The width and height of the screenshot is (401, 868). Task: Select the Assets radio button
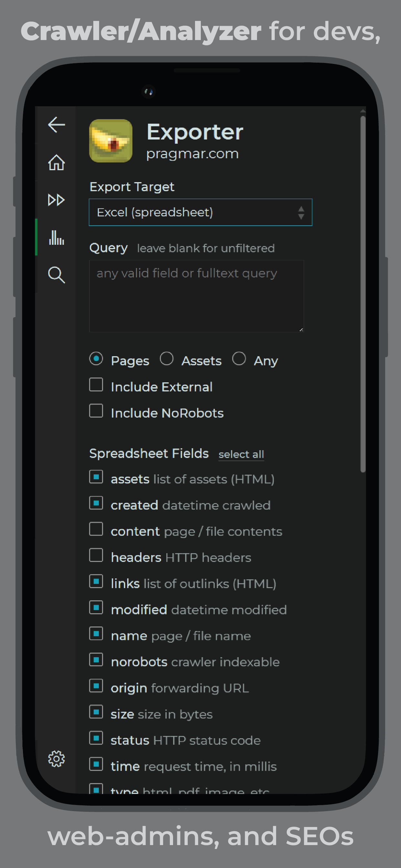167,358
